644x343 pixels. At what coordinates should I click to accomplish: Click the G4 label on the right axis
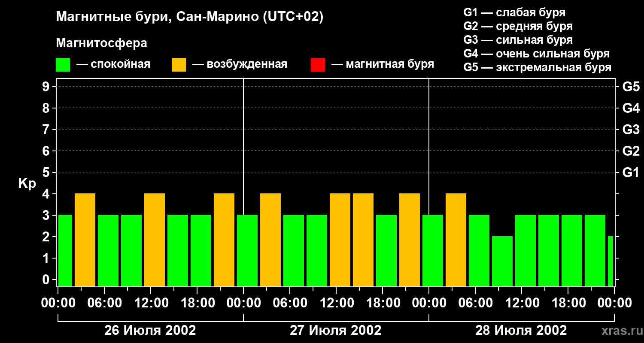[631, 108]
